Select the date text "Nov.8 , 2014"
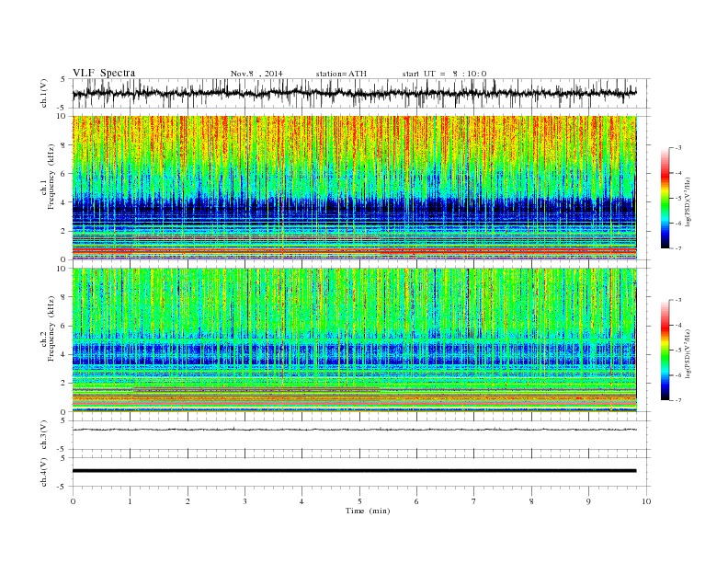The image size is (728, 563). coord(256,74)
